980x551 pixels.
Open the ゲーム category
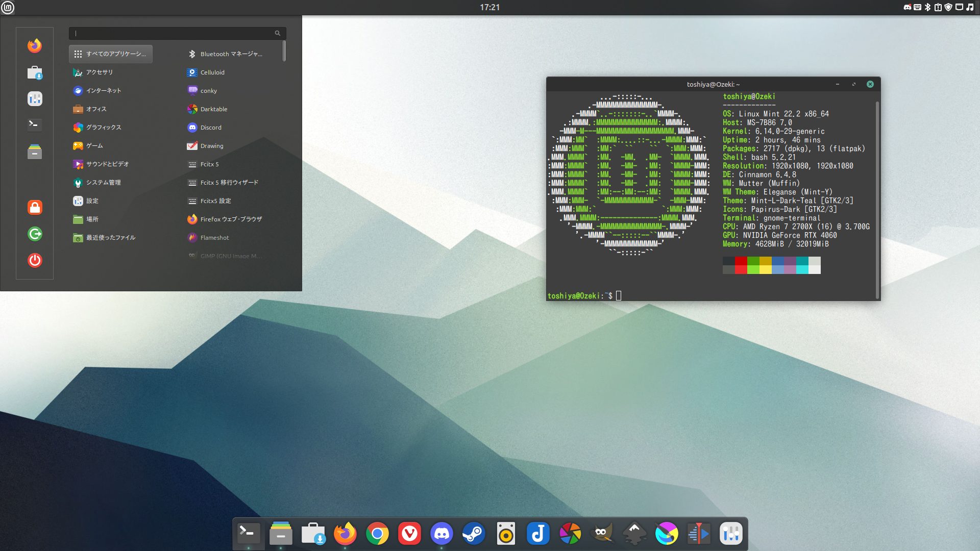click(94, 146)
